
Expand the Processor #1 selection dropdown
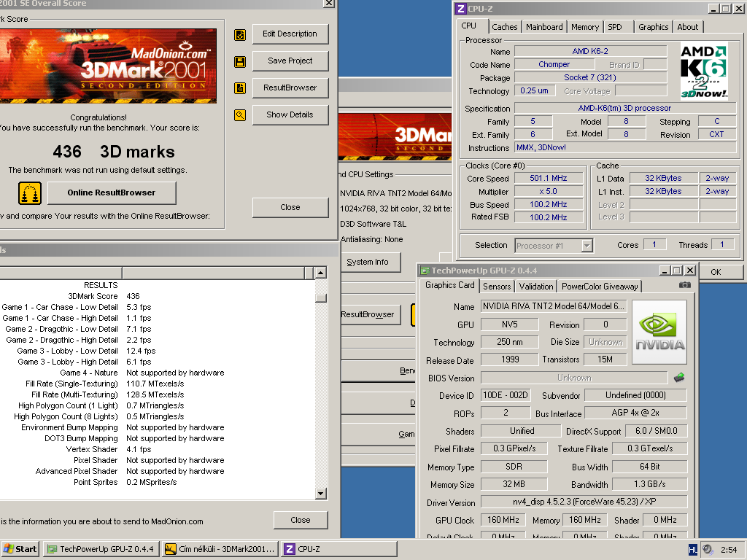coord(587,246)
